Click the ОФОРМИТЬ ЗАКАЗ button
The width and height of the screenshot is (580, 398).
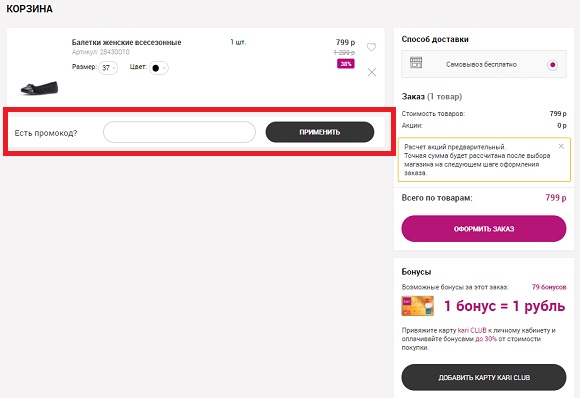(484, 229)
